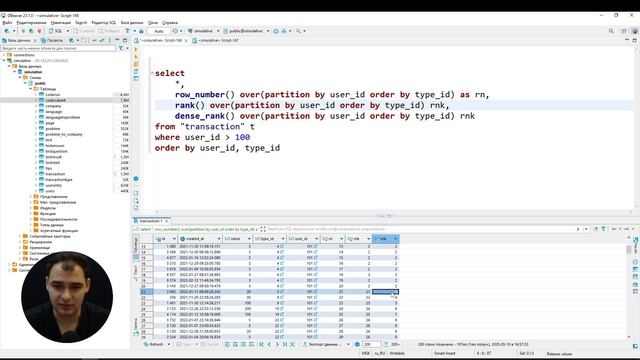
Task: Click the value column header
Action: pos(237,239)
